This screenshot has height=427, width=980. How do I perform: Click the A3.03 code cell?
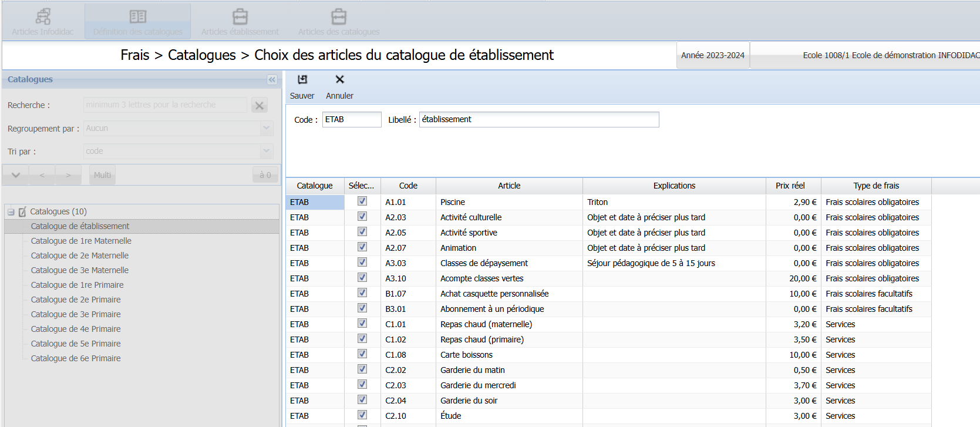point(408,263)
